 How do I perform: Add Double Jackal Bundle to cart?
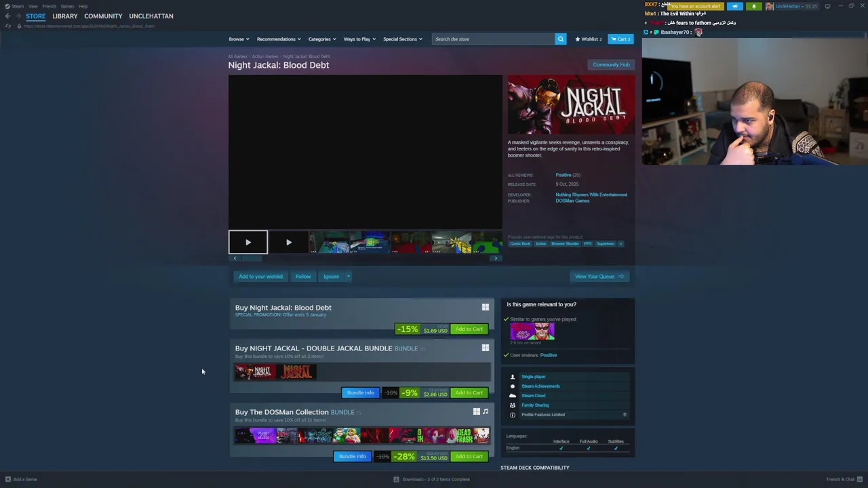tap(469, 393)
